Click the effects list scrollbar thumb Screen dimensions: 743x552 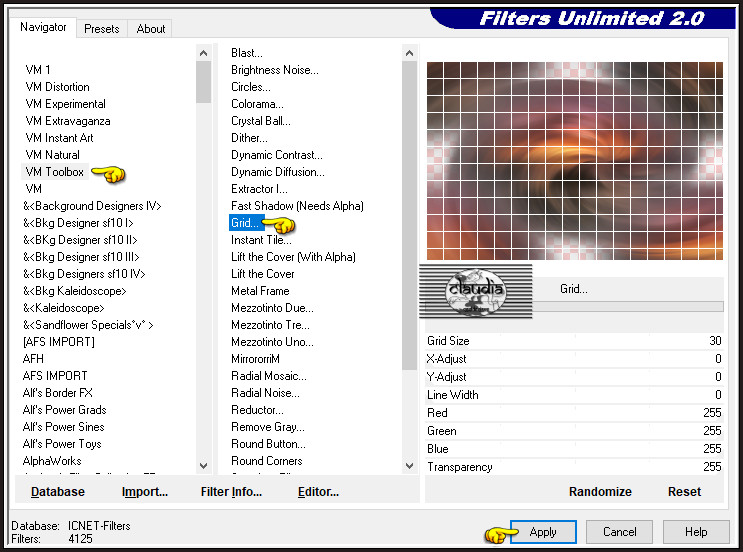[x=409, y=216]
